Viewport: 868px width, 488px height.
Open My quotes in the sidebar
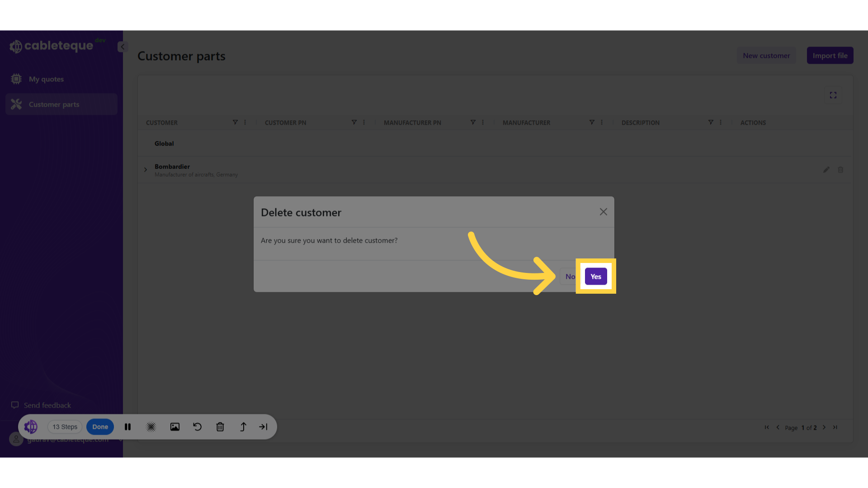pyautogui.click(x=46, y=79)
